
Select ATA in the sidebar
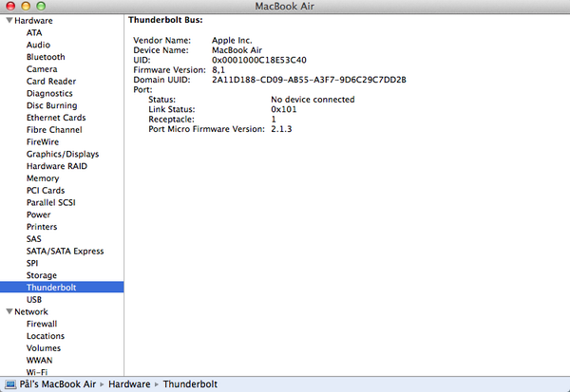34,32
